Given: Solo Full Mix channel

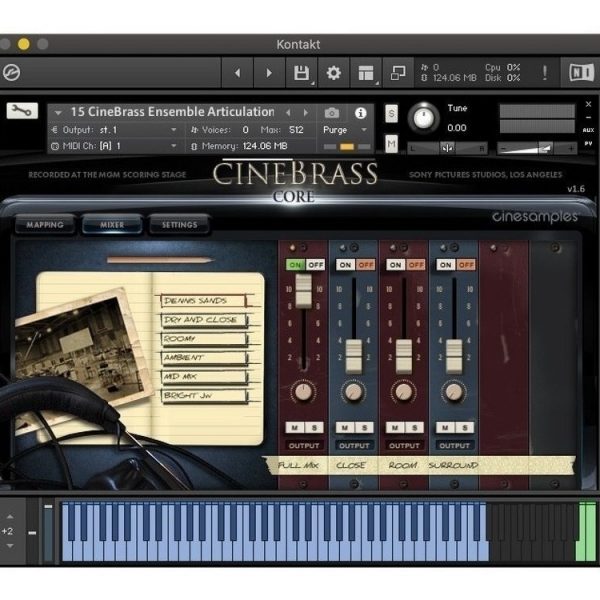Looking at the screenshot, I should point(314,427).
